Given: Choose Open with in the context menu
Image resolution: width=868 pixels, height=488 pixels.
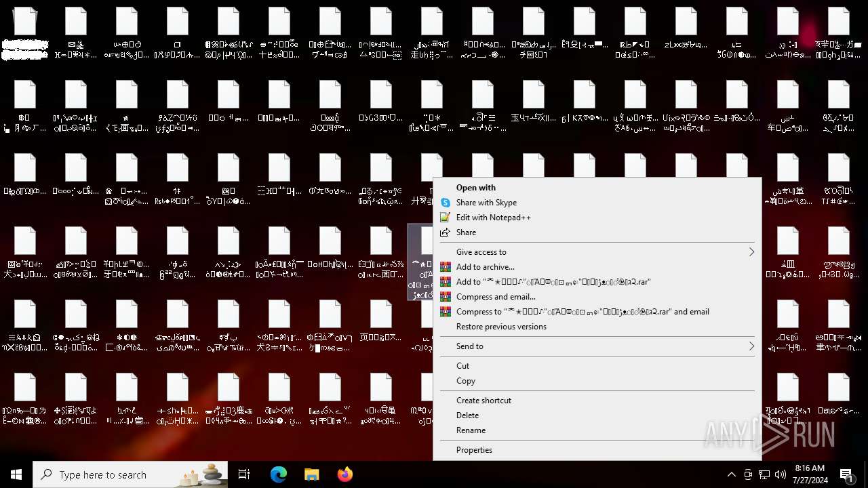Looking at the screenshot, I should coord(475,188).
